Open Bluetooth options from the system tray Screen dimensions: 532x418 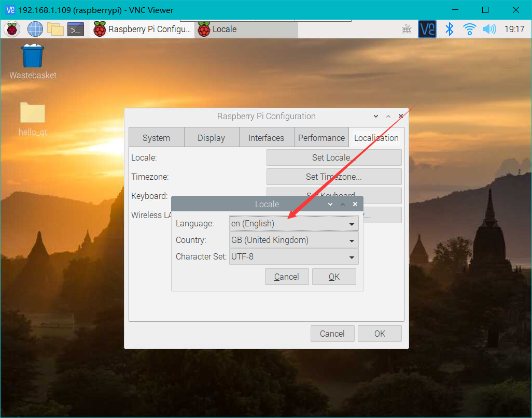point(449,29)
